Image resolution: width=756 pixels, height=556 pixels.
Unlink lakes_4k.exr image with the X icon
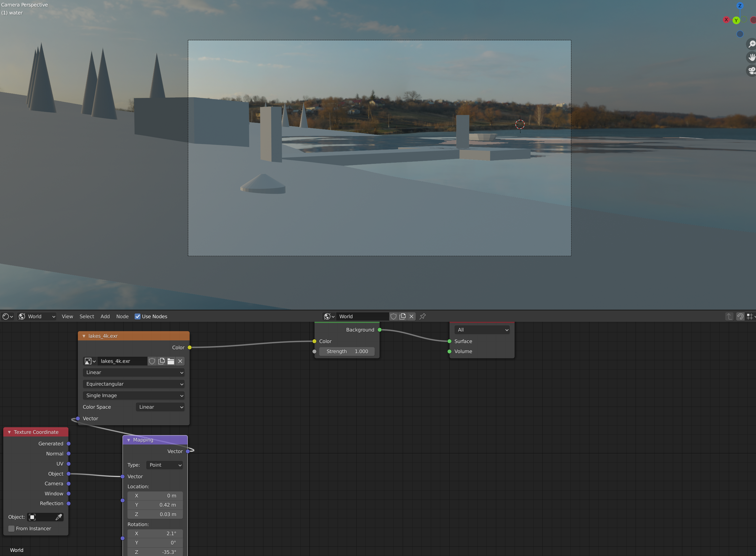point(180,361)
